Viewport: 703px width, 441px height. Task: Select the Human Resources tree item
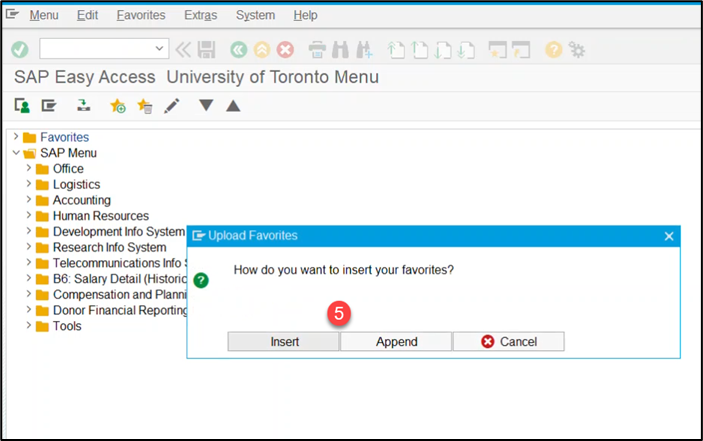(101, 216)
